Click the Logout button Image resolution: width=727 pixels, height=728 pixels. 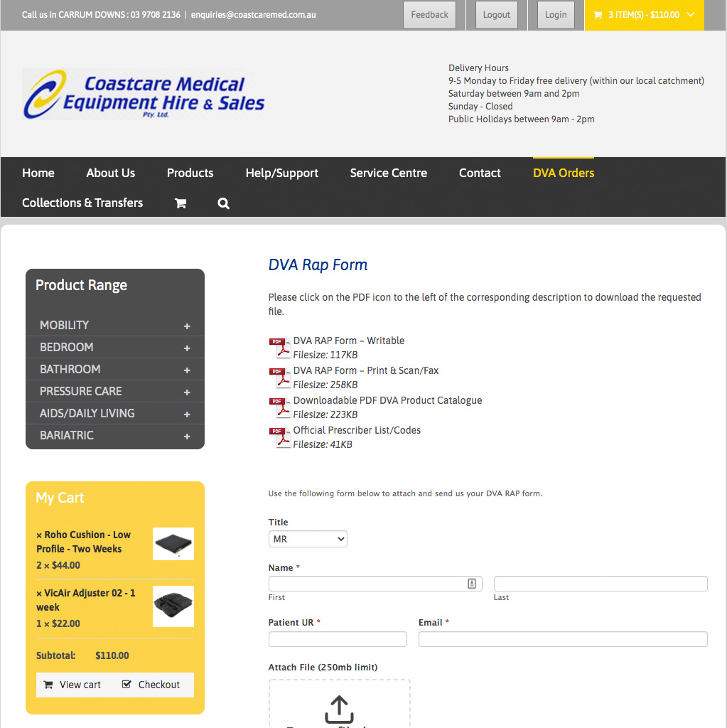pyautogui.click(x=496, y=15)
